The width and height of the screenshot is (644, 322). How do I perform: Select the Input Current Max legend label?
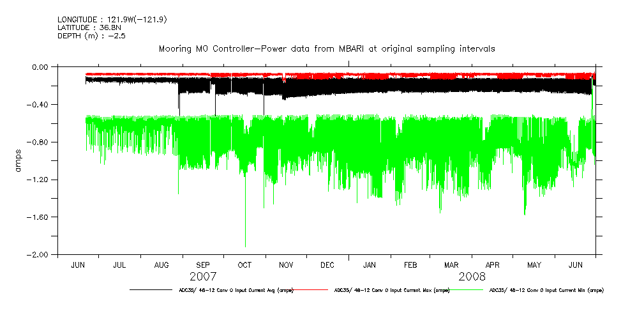click(x=391, y=290)
